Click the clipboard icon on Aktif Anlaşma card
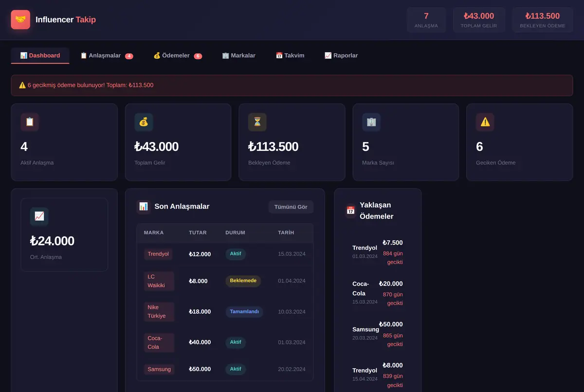584x392 pixels. (x=30, y=122)
